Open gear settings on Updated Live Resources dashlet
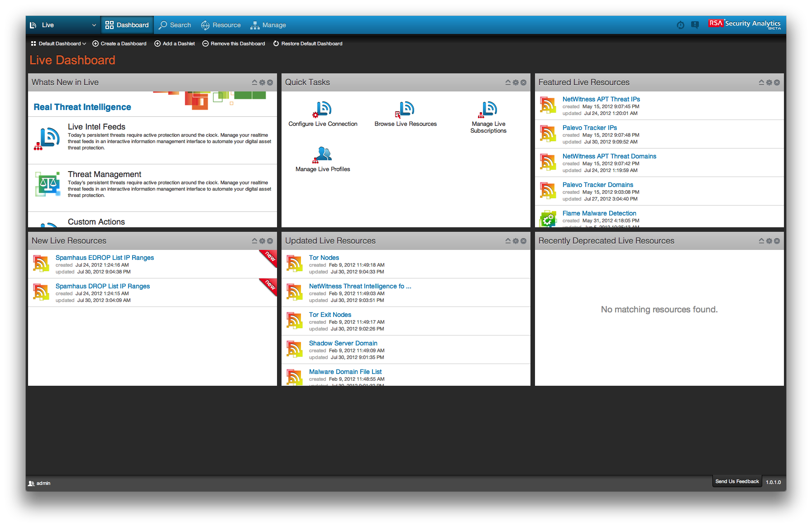 [x=516, y=241]
